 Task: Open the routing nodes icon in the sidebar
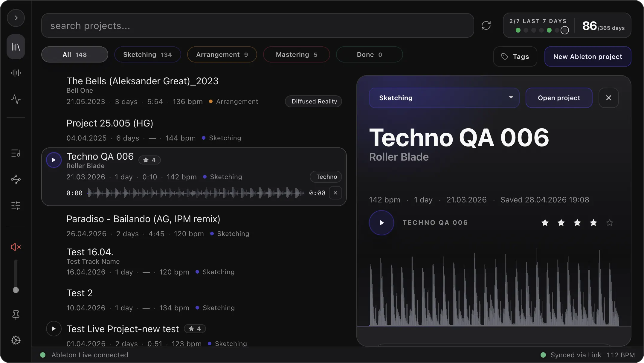coord(16,179)
